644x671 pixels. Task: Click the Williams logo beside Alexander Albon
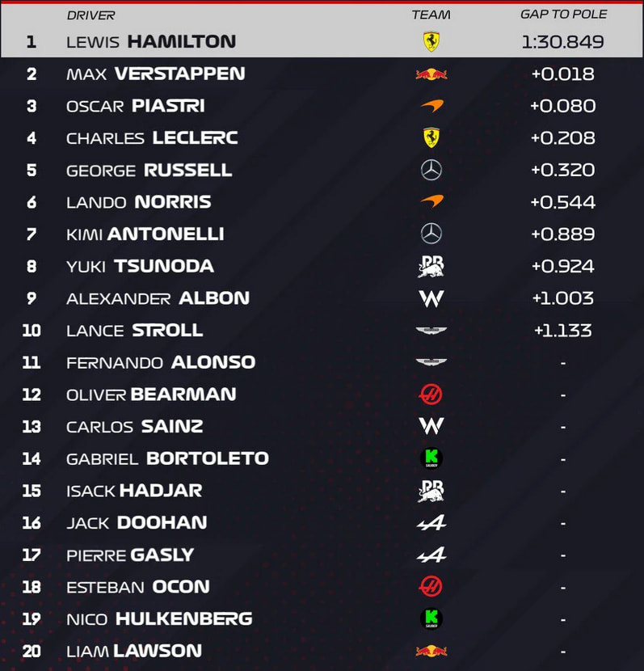[x=431, y=298]
